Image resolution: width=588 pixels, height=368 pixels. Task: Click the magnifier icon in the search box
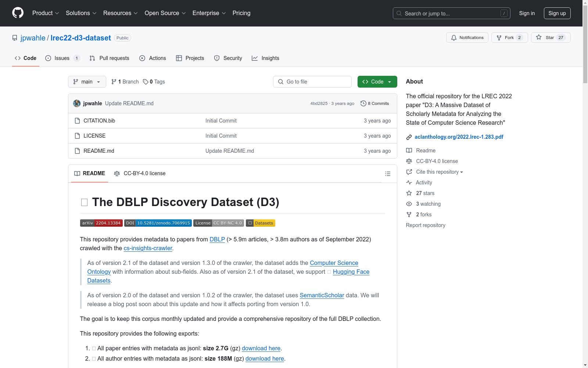click(x=399, y=13)
